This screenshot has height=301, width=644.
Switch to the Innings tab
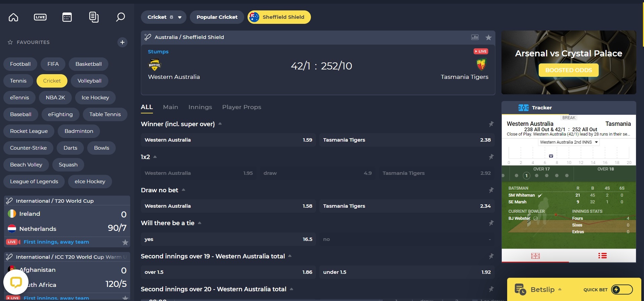coord(200,107)
